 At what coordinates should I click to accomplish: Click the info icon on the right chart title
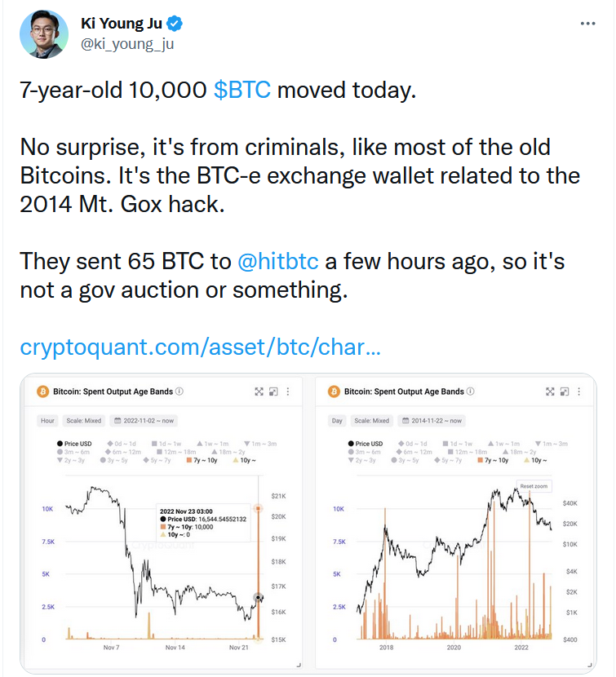pos(470,392)
